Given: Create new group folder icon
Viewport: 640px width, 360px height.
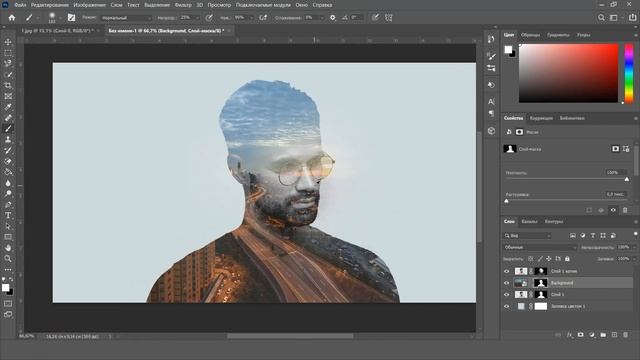Looking at the screenshot, I should point(603,335).
